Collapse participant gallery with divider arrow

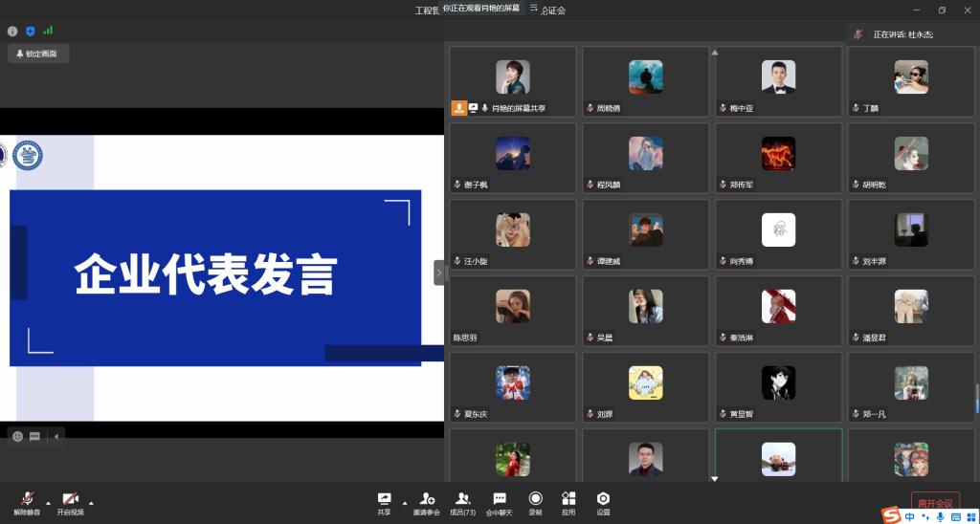[x=439, y=273]
